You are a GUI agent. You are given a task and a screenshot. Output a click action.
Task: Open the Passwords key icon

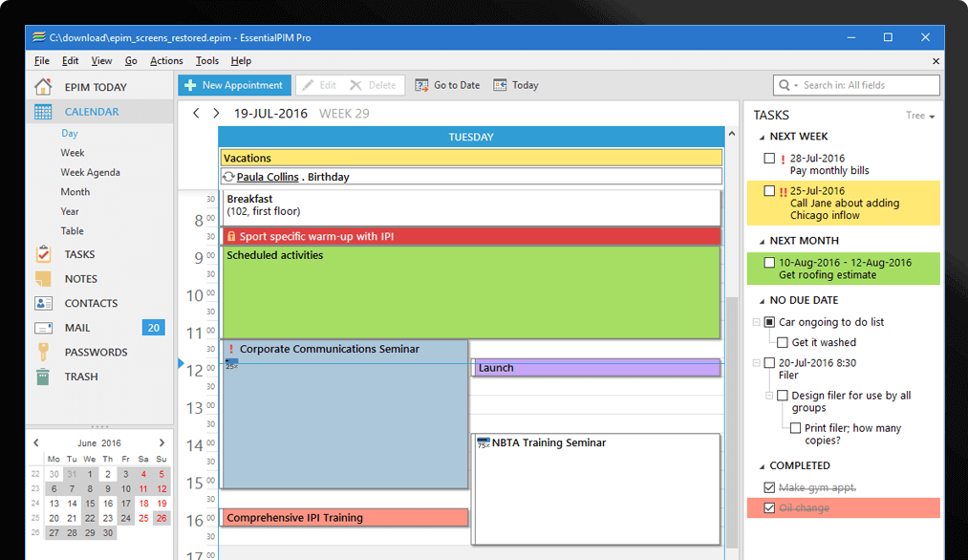(x=43, y=352)
